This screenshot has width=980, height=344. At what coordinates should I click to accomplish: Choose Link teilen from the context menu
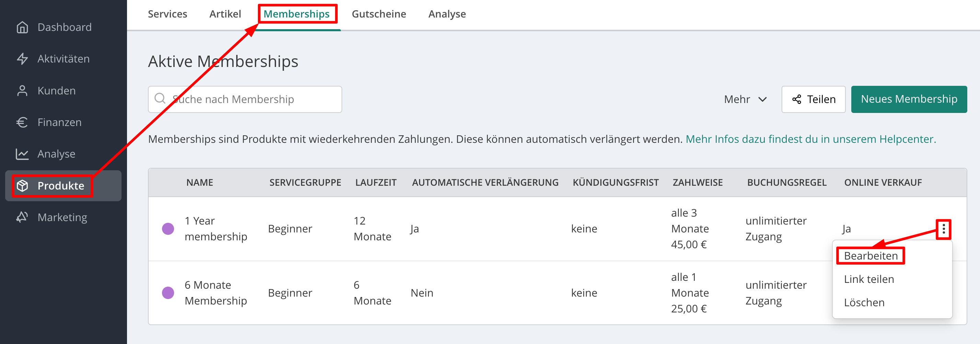(x=869, y=279)
